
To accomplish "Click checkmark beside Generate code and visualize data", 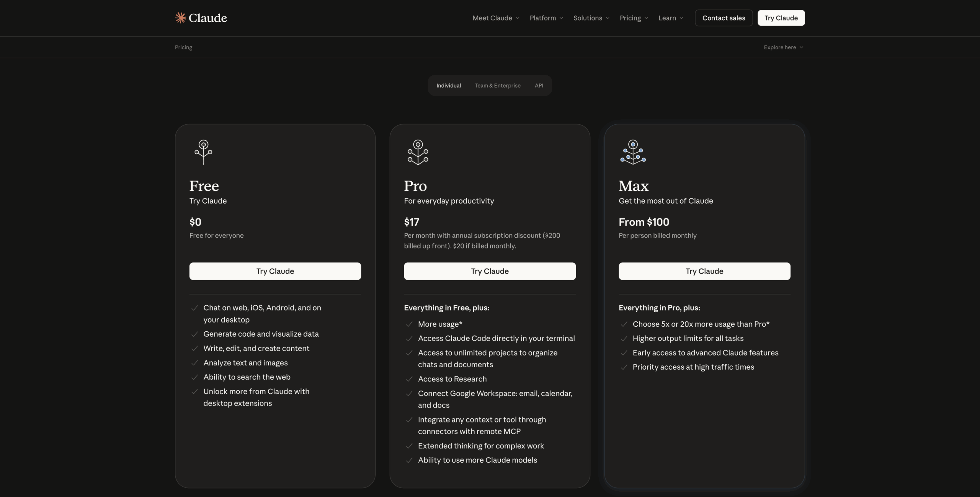I will tap(194, 334).
